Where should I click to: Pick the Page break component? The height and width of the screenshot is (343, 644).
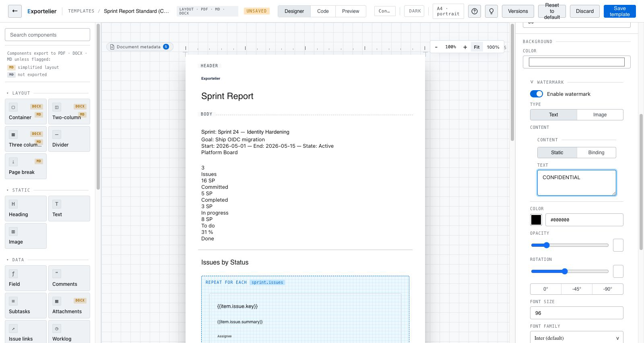[x=26, y=166]
